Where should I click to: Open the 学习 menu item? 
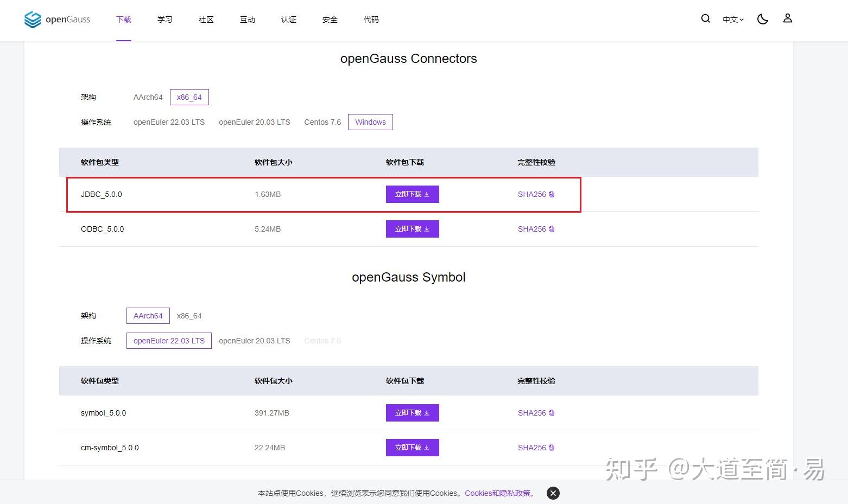pyautogui.click(x=164, y=20)
